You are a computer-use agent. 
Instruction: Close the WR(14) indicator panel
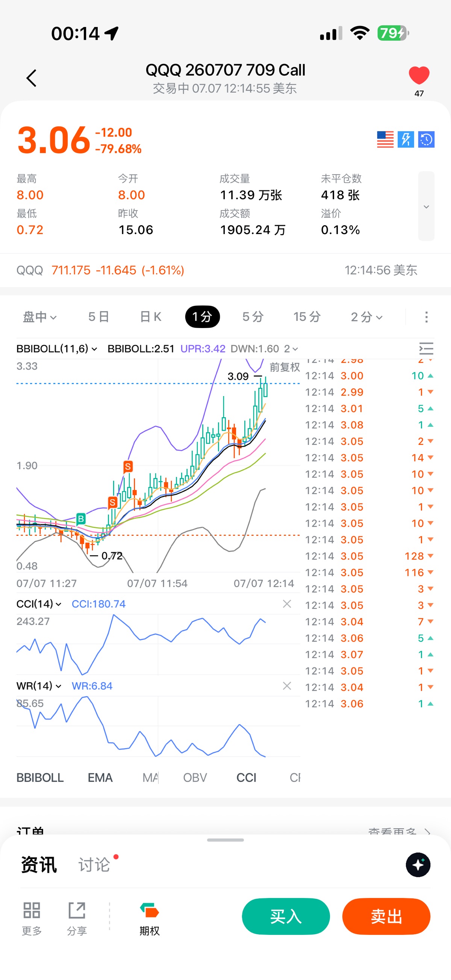[287, 685]
